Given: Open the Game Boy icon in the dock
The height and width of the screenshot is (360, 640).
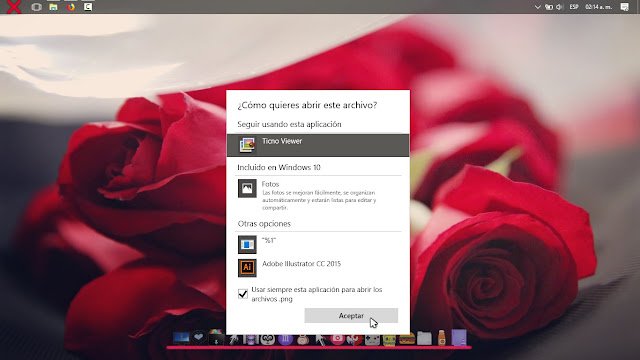Looking at the screenshot, I should point(372,339).
